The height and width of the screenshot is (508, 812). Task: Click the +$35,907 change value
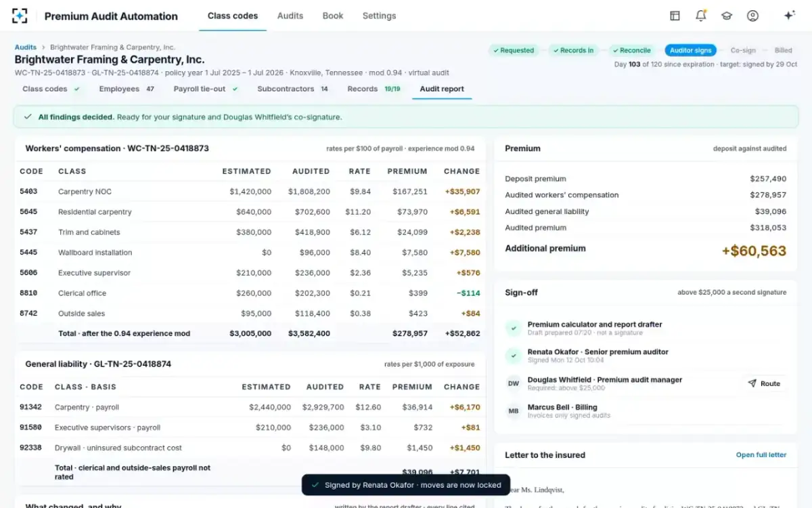click(x=462, y=192)
